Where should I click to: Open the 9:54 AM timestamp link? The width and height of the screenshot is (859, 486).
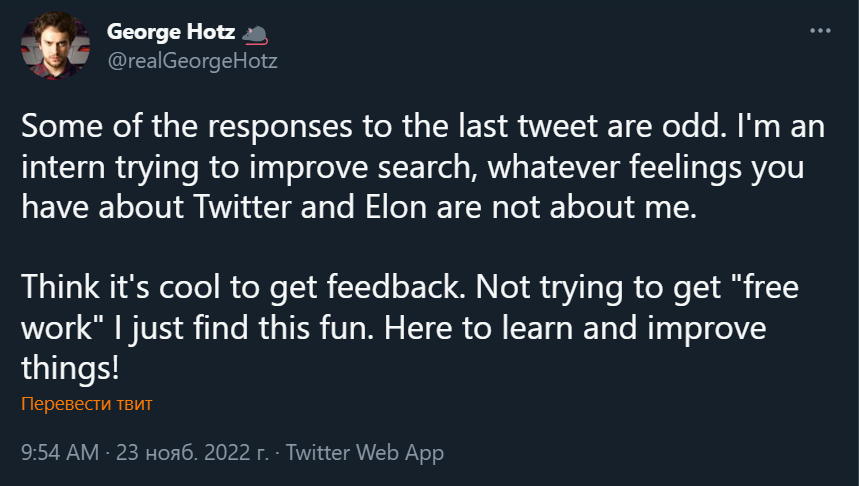point(59,452)
